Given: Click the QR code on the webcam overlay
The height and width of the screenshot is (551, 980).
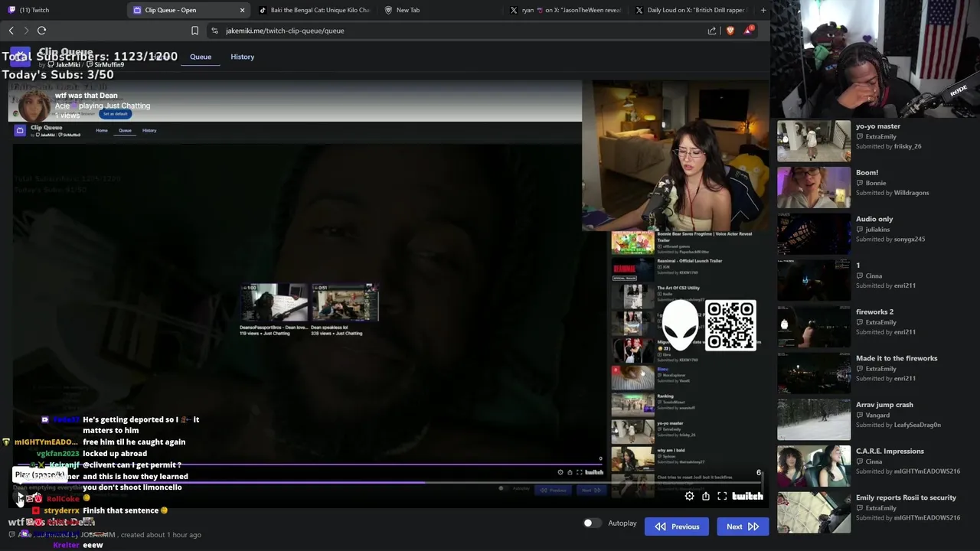Looking at the screenshot, I should coord(730,325).
